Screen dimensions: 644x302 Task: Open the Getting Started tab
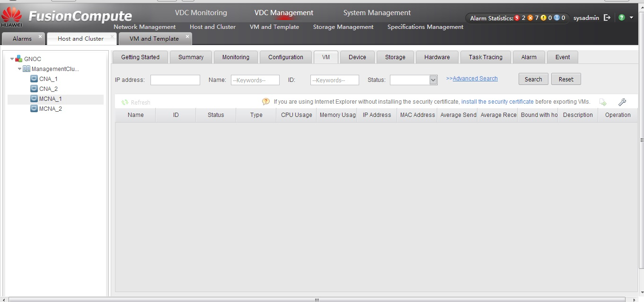coord(141,57)
